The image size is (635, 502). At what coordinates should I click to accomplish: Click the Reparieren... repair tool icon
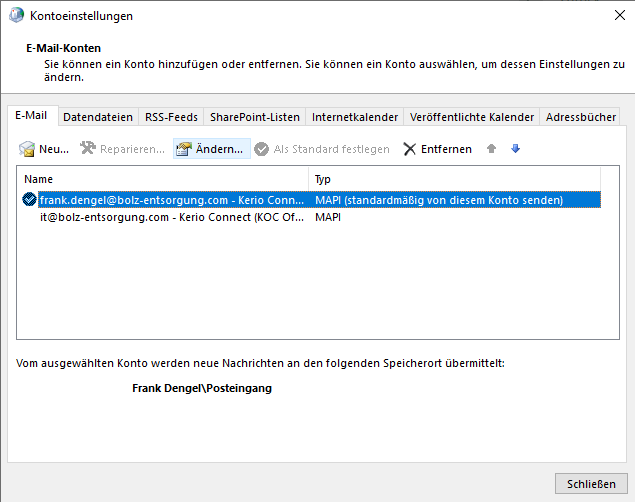(88, 149)
